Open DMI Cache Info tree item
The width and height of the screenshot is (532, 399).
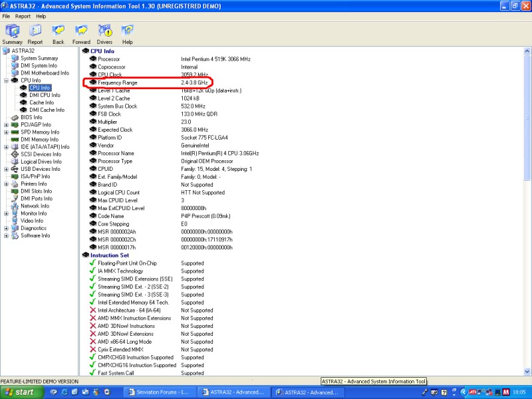[x=47, y=110]
